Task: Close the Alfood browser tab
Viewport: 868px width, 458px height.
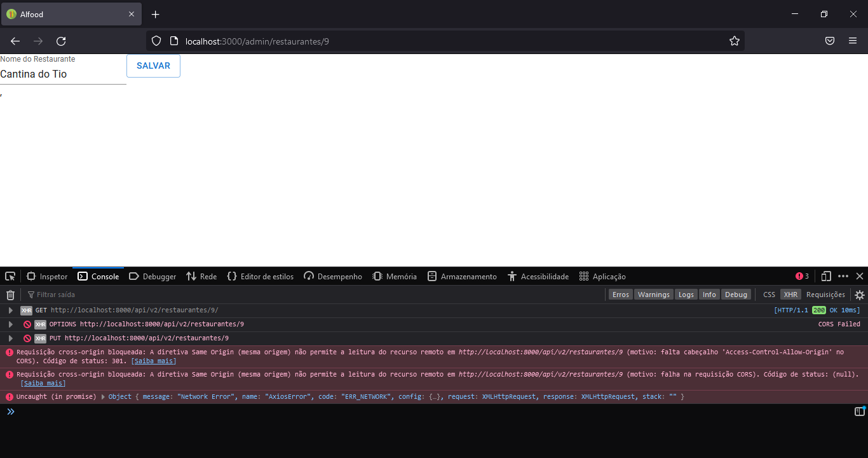Action: click(x=132, y=14)
